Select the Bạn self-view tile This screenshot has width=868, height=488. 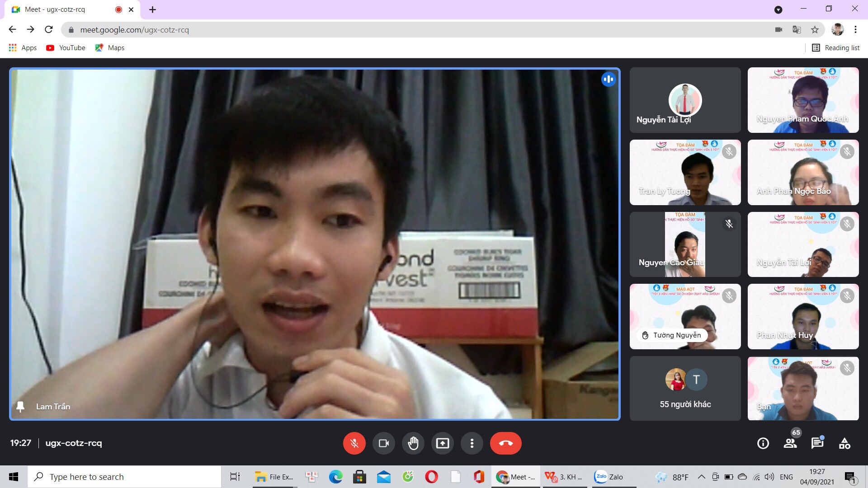(803, 389)
